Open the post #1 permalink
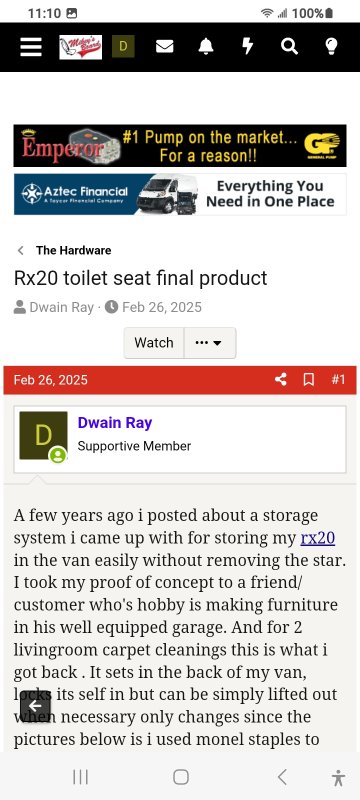Viewport: 360px width, 800px height. pos(338,380)
